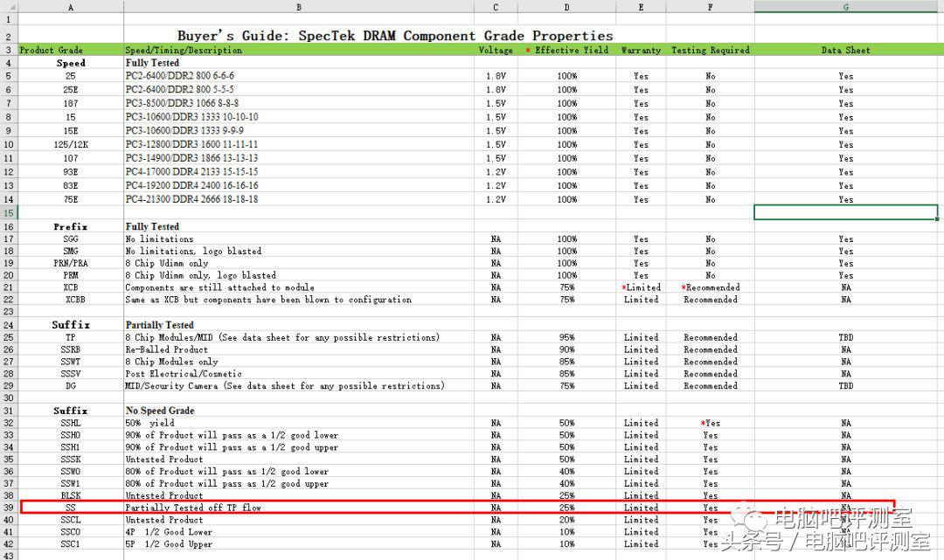Click 'Re-Balled Product' description cell

tap(299, 349)
